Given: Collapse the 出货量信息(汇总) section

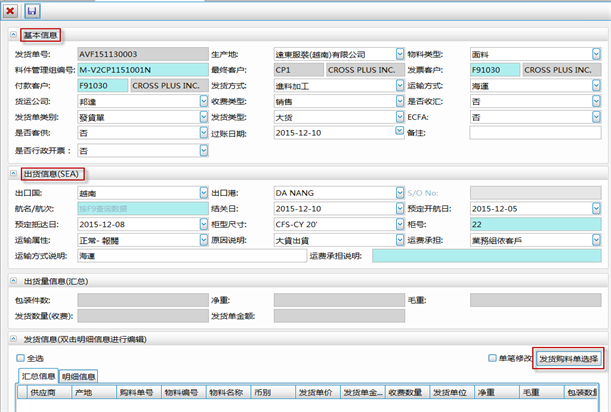Looking at the screenshot, I should (x=12, y=282).
